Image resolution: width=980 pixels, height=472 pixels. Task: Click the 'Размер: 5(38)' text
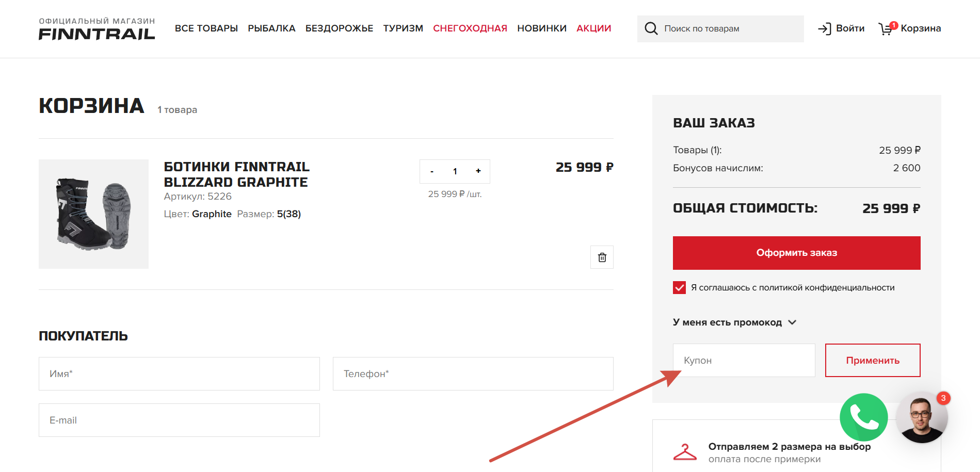coord(269,214)
